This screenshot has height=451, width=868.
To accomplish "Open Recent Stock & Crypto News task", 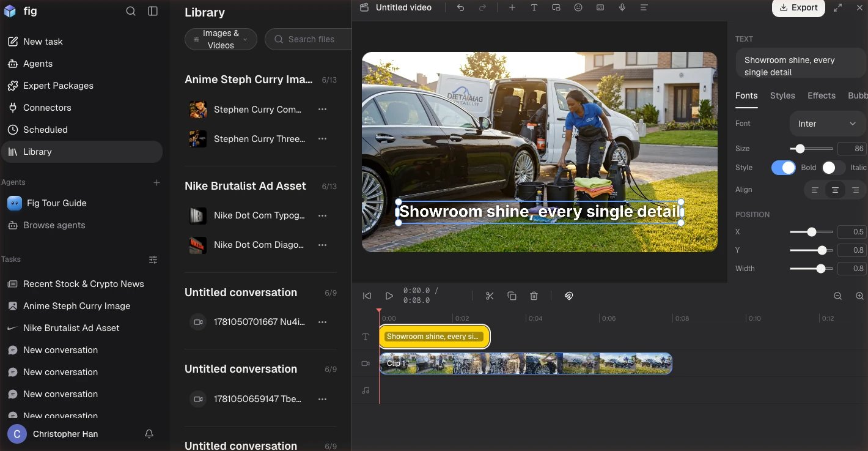I will 82,284.
